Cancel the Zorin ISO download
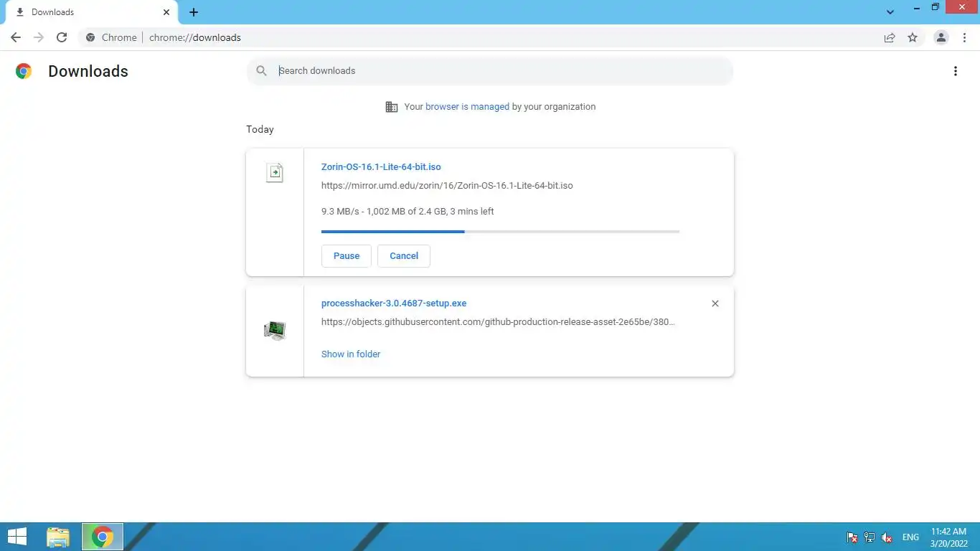Image resolution: width=980 pixels, height=551 pixels. pos(404,256)
